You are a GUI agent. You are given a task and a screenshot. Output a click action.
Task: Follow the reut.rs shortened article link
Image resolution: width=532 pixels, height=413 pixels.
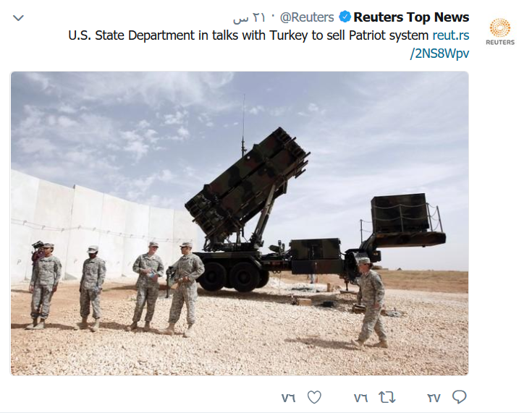click(x=451, y=35)
